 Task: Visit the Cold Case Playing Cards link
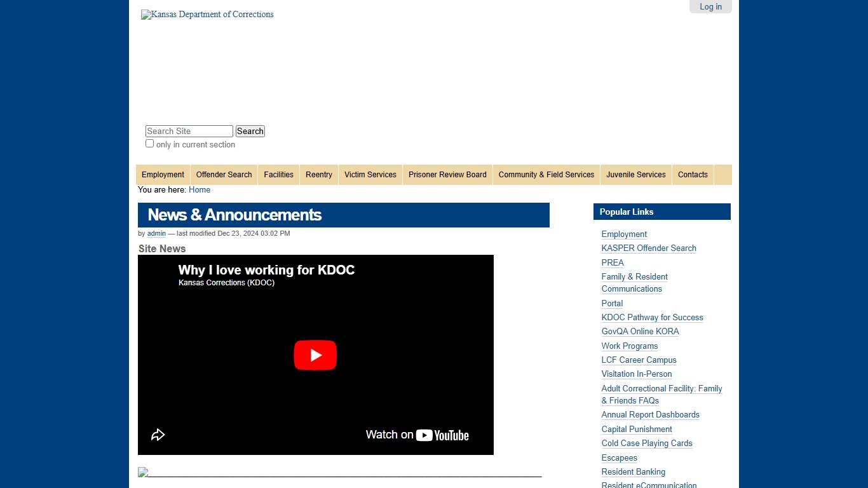pos(647,444)
